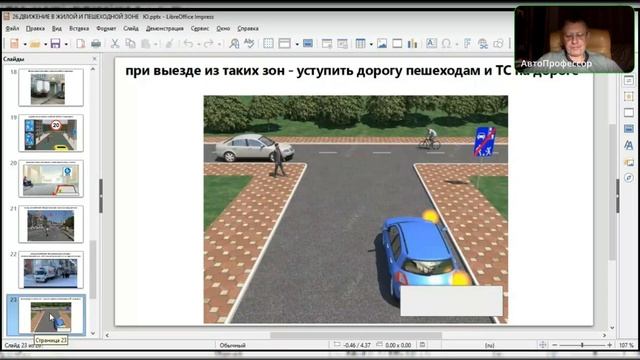Viewport: 640px width, 360px height.
Task: Start slideshow from first slide icon
Action: click(327, 43)
